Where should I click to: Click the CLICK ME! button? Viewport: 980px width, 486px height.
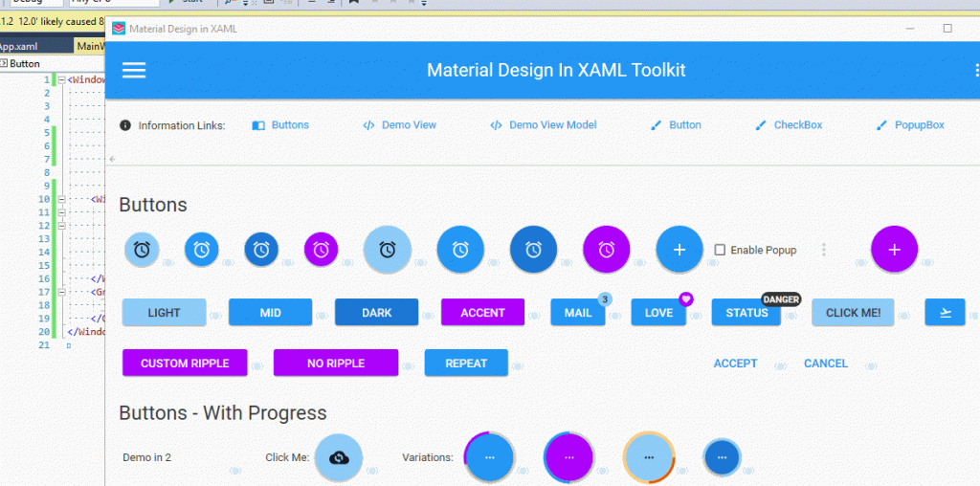click(x=853, y=312)
